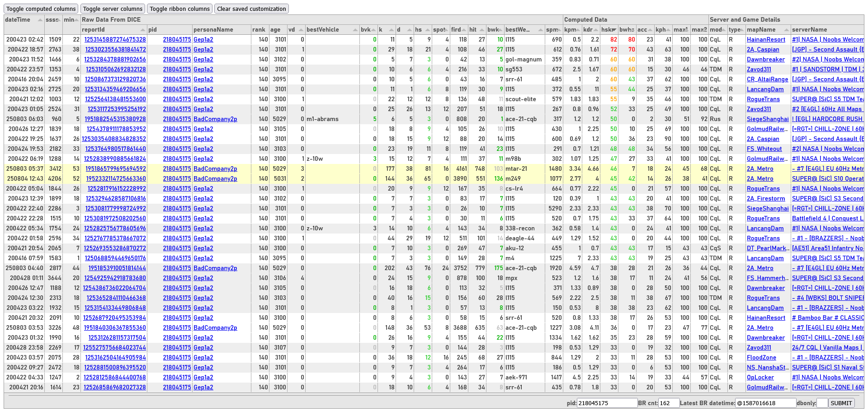
Task: Select the 'deagle-44' weapon cell
Action: point(524,238)
